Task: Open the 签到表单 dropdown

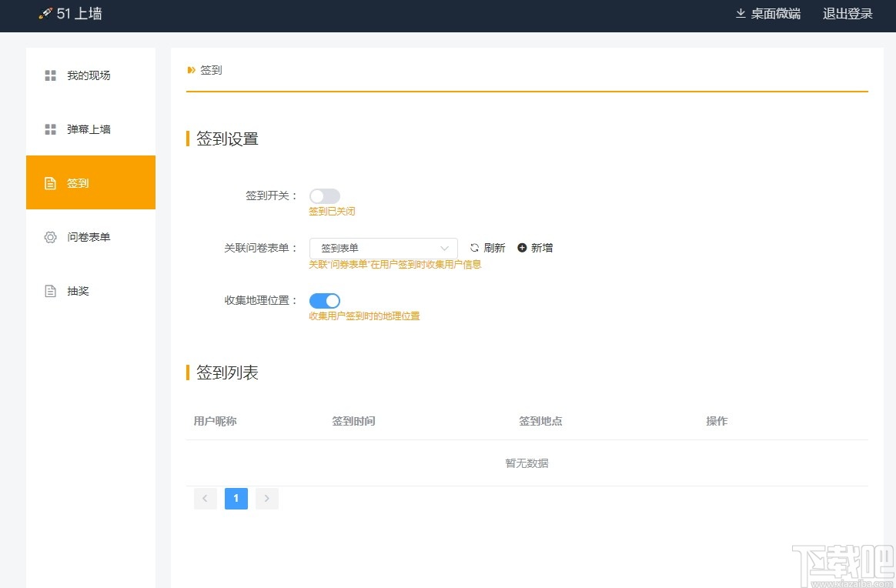Action: 383,247
